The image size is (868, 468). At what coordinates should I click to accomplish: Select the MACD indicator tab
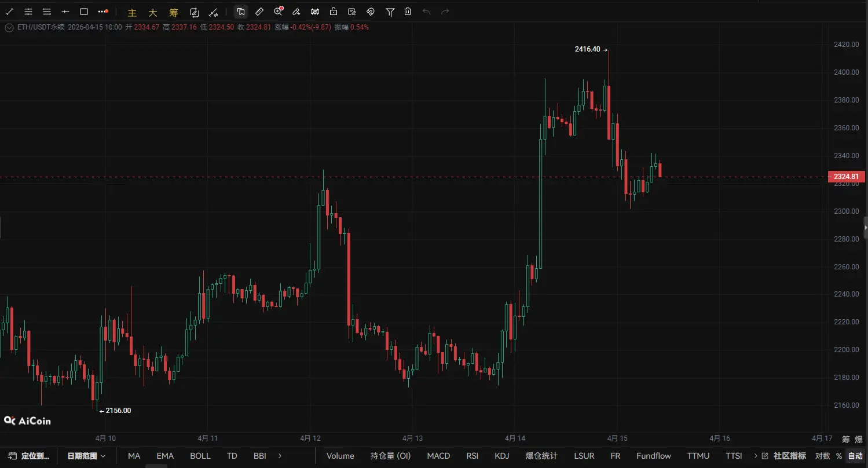point(438,456)
